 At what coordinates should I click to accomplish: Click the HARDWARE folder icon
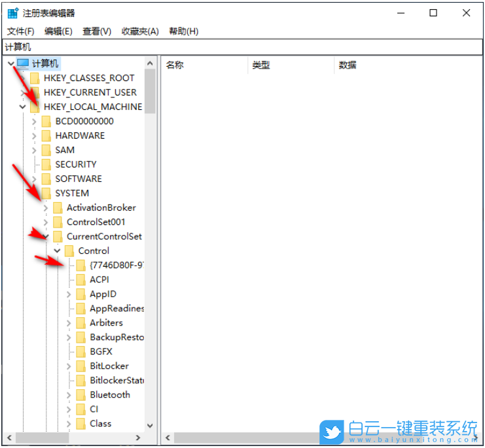(x=46, y=135)
